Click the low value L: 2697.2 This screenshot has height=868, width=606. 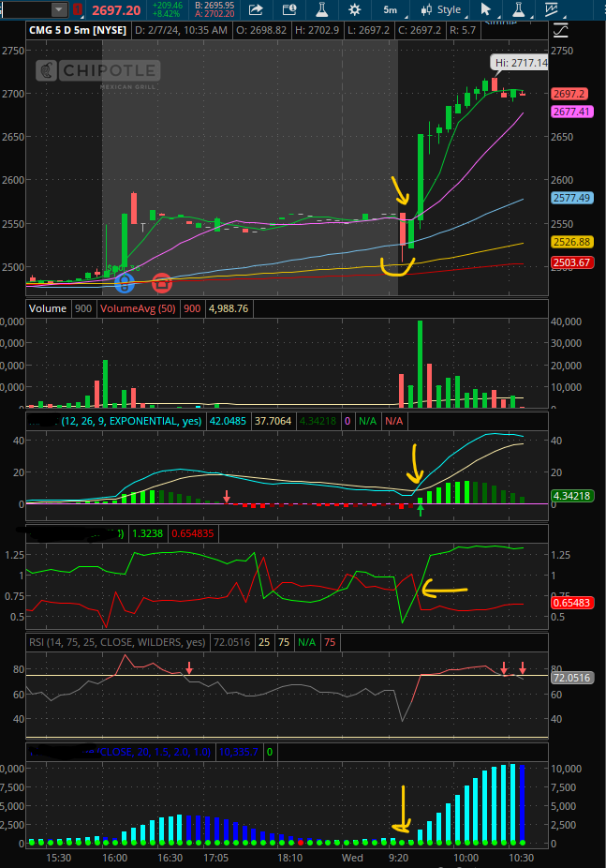(368, 30)
